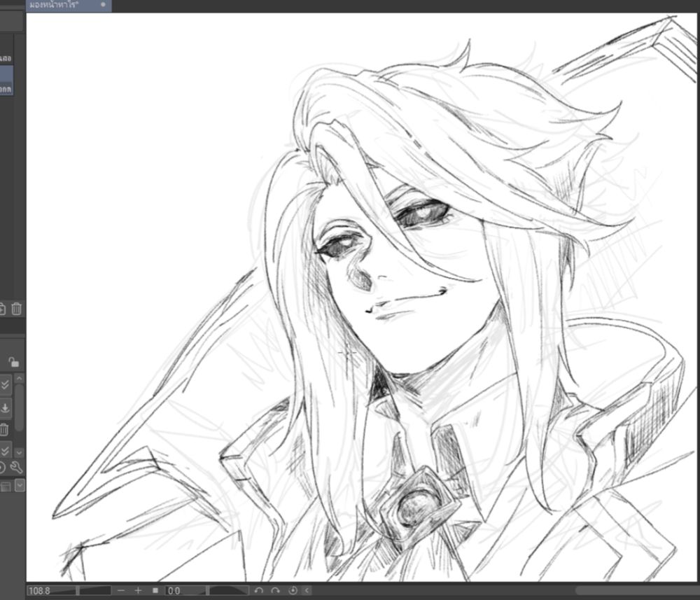Rotate canvas left with counterclockwise arrow

point(259,590)
